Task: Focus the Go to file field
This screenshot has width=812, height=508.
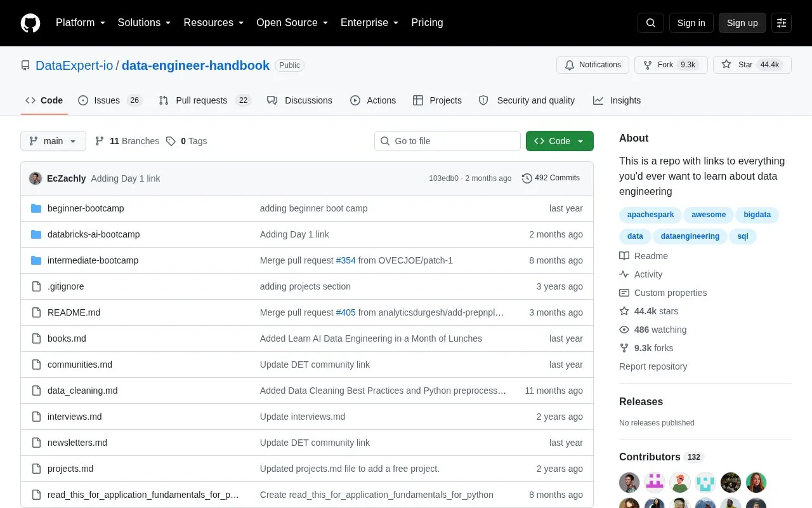Action: click(x=447, y=141)
